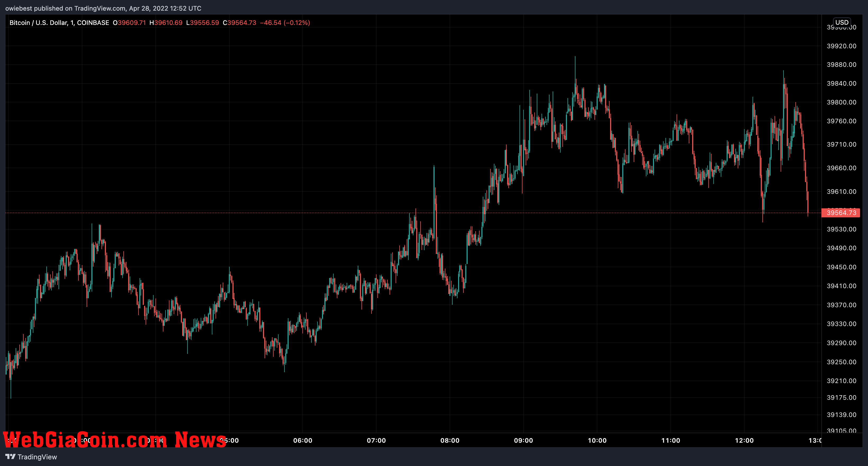Click the change value −46.54 (−0.12%)

285,23
